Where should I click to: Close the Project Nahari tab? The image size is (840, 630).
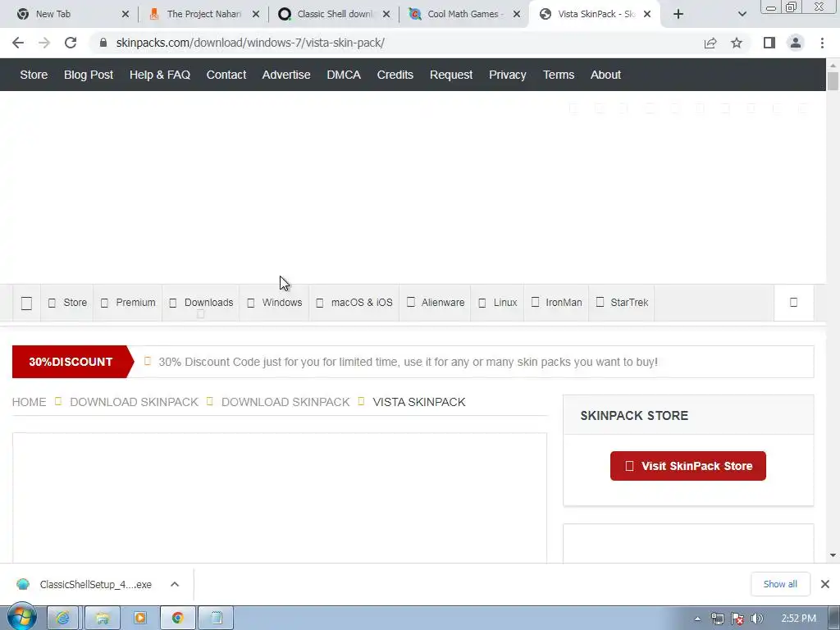256,15
